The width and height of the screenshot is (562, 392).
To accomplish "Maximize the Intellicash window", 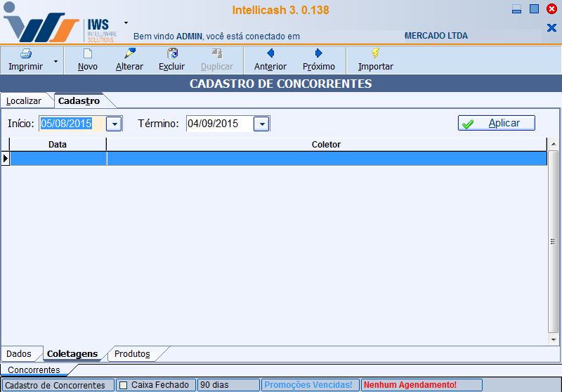I will [x=534, y=9].
